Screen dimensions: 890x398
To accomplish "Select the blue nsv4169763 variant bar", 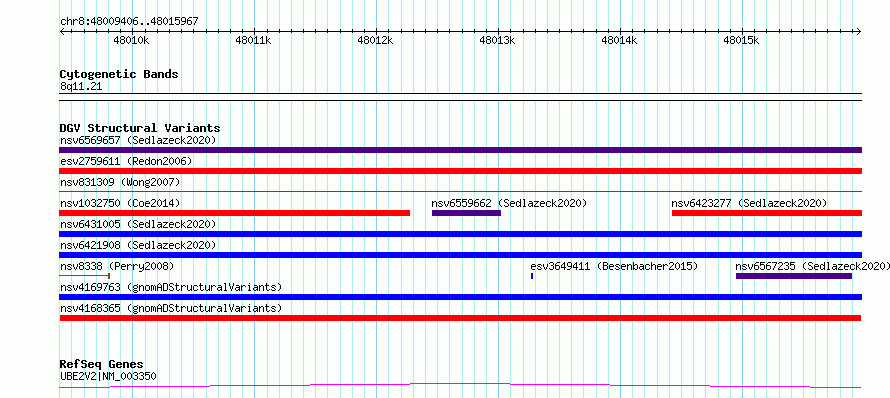I will pyautogui.click(x=460, y=297).
